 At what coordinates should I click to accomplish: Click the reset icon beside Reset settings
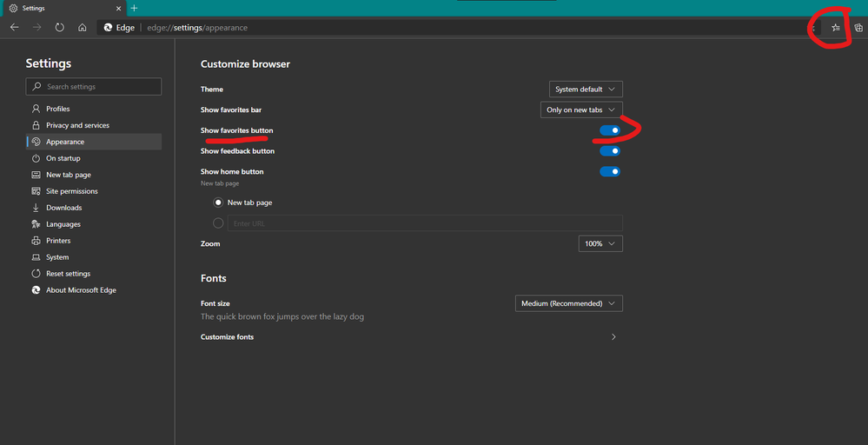pos(36,274)
